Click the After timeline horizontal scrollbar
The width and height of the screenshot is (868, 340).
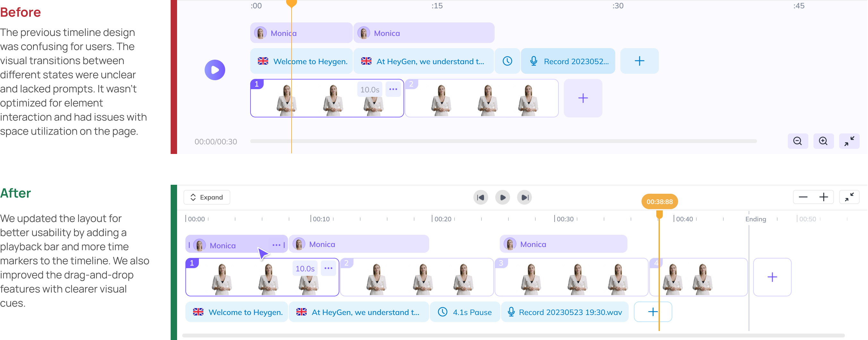[513, 335]
